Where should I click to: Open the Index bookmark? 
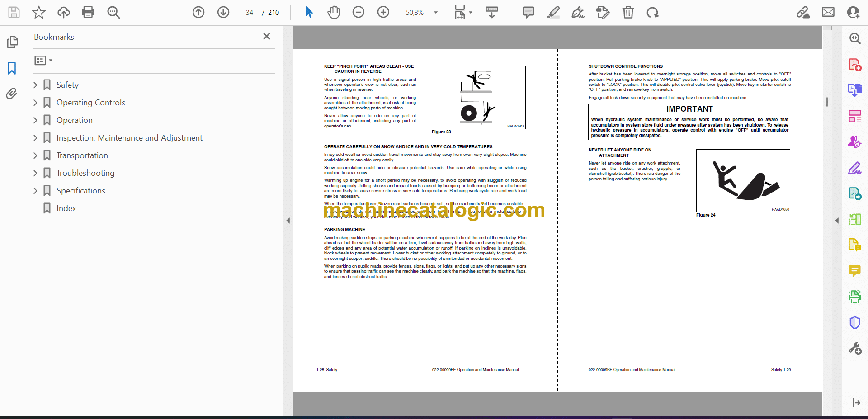tap(66, 208)
